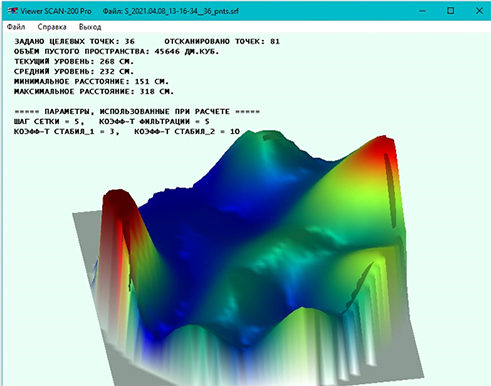Click the МИНИМАЛЬНОЕ РАССТОЯНИЕ: 151 СМ. line
The width and height of the screenshot is (491, 386).
click(x=91, y=81)
